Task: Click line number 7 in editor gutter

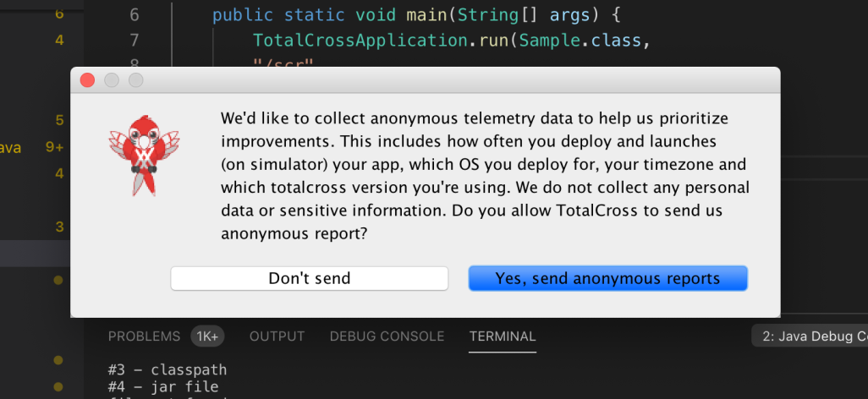Action: pos(135,41)
